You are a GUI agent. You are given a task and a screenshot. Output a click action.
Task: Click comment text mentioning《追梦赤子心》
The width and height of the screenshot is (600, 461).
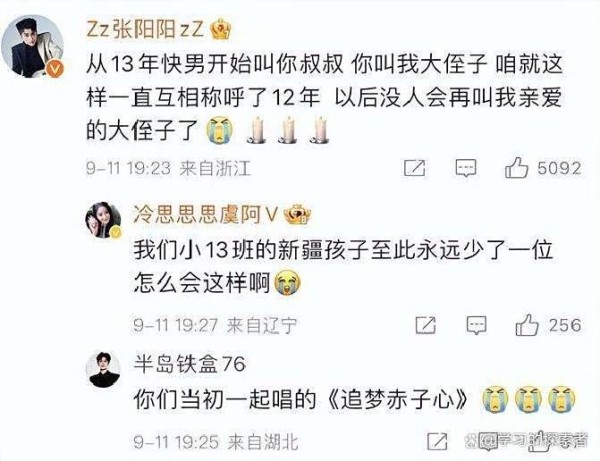tap(300, 400)
